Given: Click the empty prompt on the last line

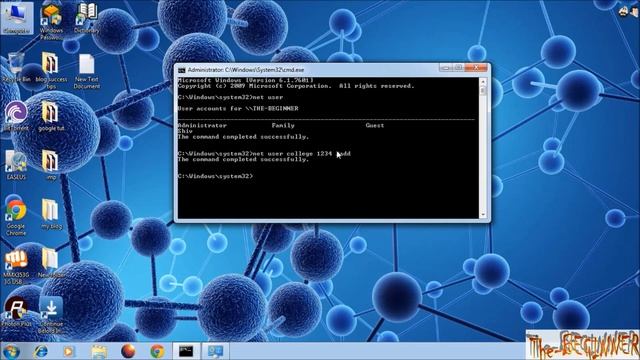Looking at the screenshot, I should [216, 176].
